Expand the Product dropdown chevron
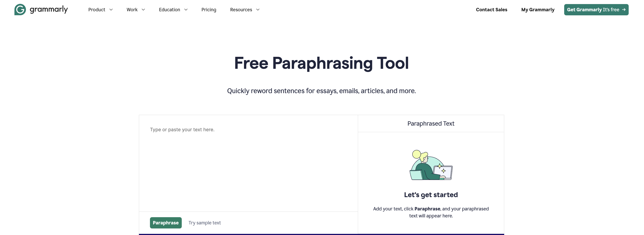The height and width of the screenshot is (235, 644). (x=111, y=9)
